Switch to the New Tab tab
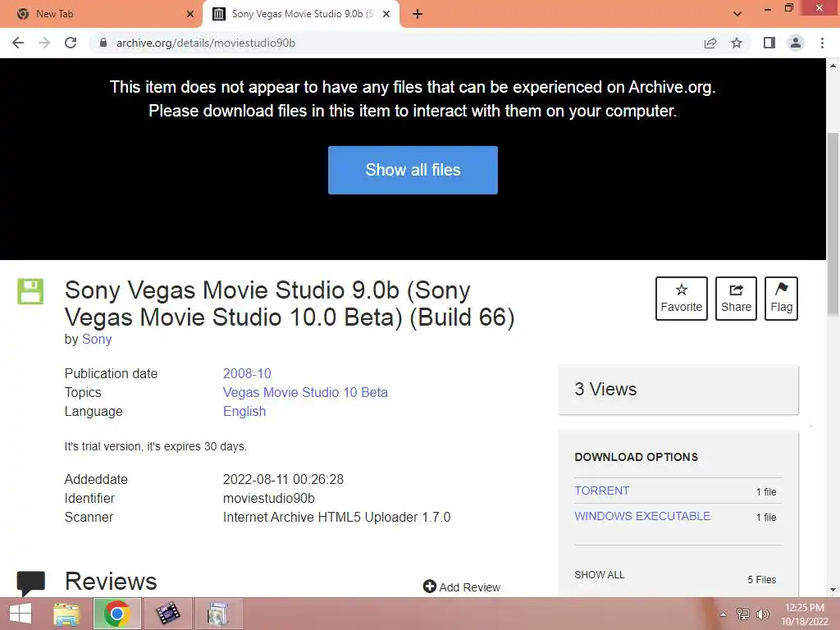Screen dimensions: 840x630 tap(102, 14)
